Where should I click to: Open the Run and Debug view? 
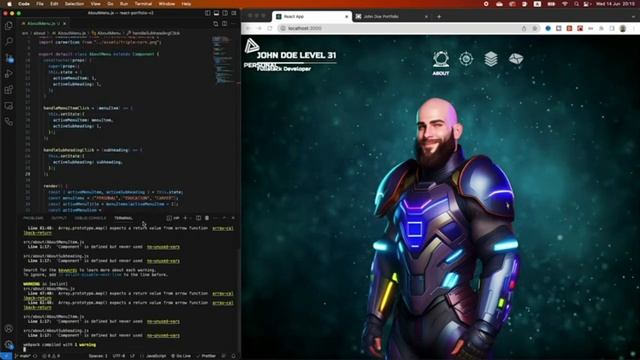tap(9, 74)
